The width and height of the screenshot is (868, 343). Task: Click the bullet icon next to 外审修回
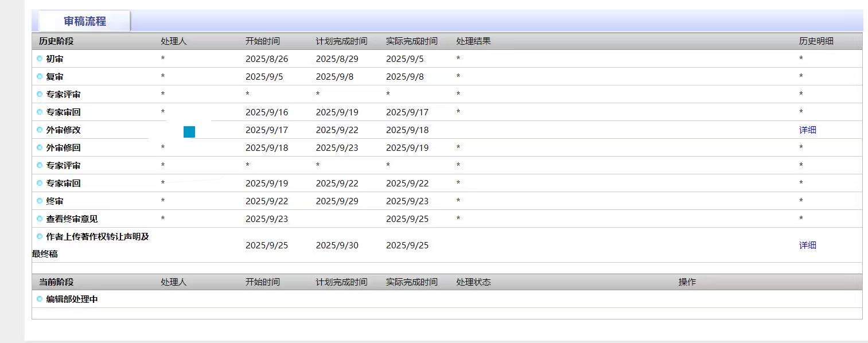coord(40,147)
